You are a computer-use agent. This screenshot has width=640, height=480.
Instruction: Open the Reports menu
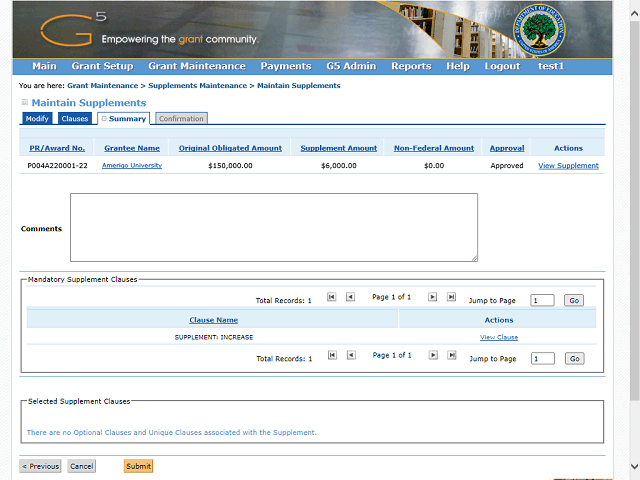click(x=411, y=66)
